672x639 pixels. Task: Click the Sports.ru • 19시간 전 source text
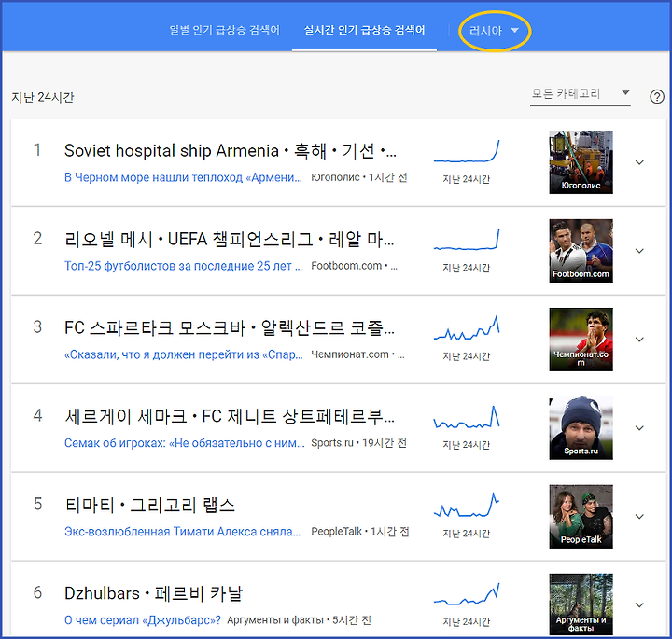tap(359, 443)
